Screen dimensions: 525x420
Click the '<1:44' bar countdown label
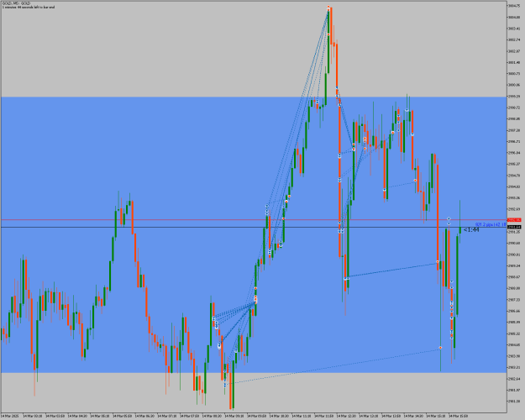(471, 230)
